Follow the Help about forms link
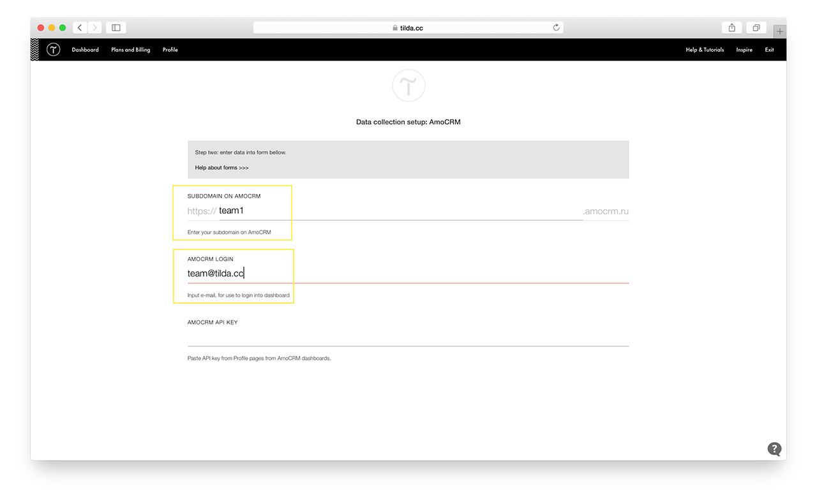The width and height of the screenshot is (817, 504). point(221,168)
